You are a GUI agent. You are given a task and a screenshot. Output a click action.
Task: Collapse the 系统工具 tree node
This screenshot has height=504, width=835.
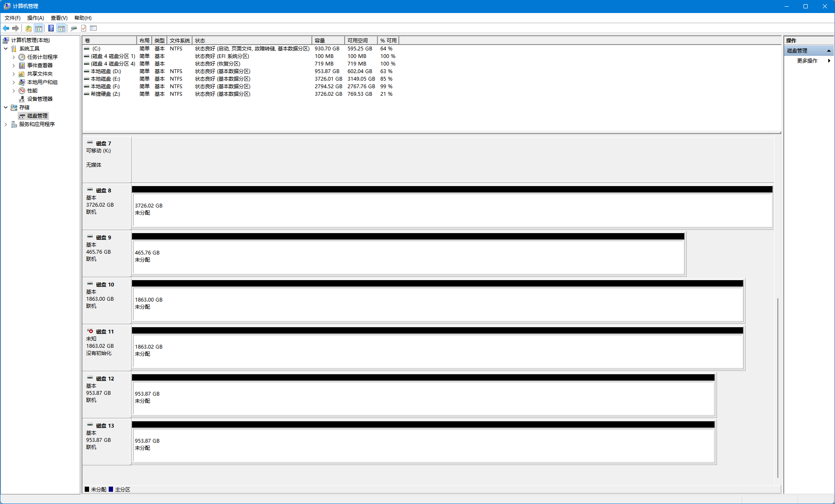point(6,49)
